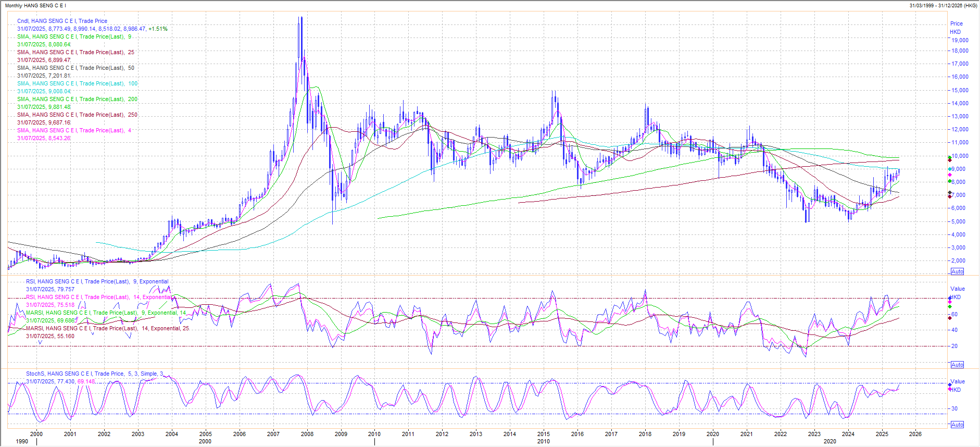The height and width of the screenshot is (447, 980).
Task: Click the MARSI value '55.160'
Action: pyautogui.click(x=66, y=337)
